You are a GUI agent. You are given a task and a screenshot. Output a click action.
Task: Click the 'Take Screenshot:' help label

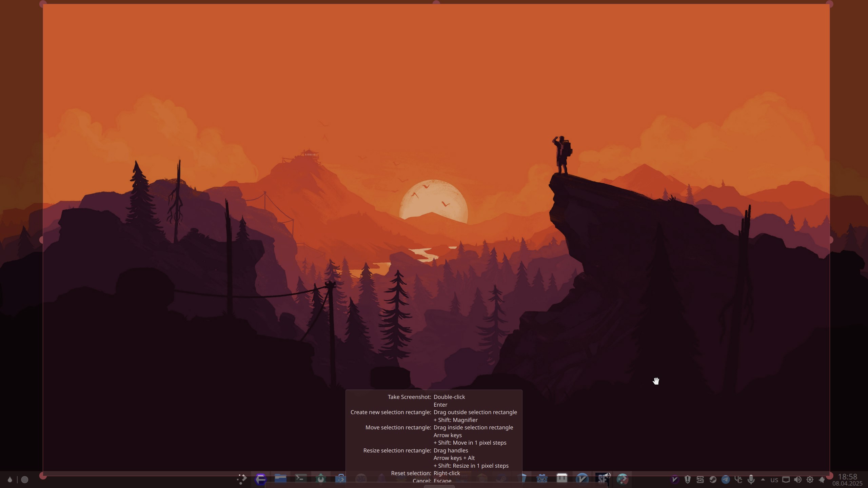pyautogui.click(x=409, y=397)
